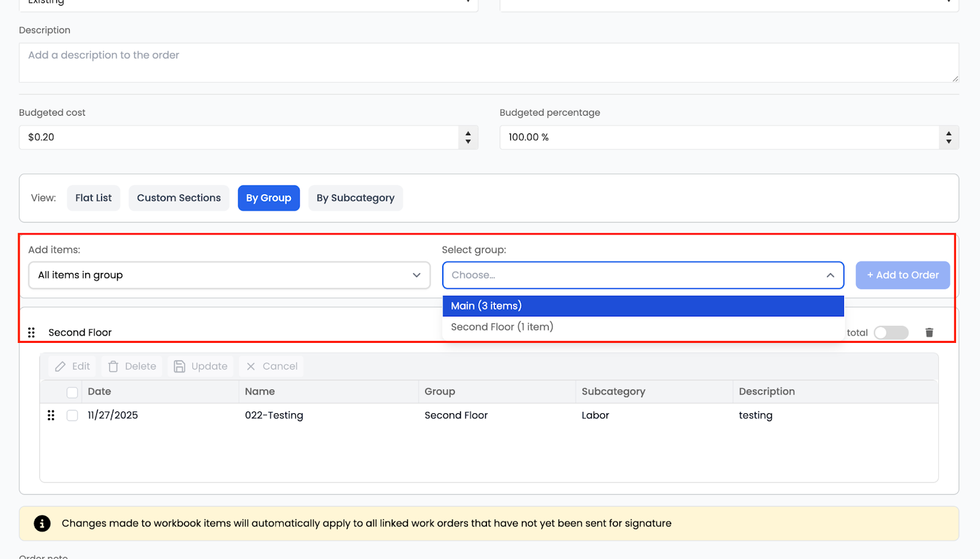This screenshot has height=559, width=980.
Task: Choose Second Floor (1 item) option
Action: tap(502, 327)
